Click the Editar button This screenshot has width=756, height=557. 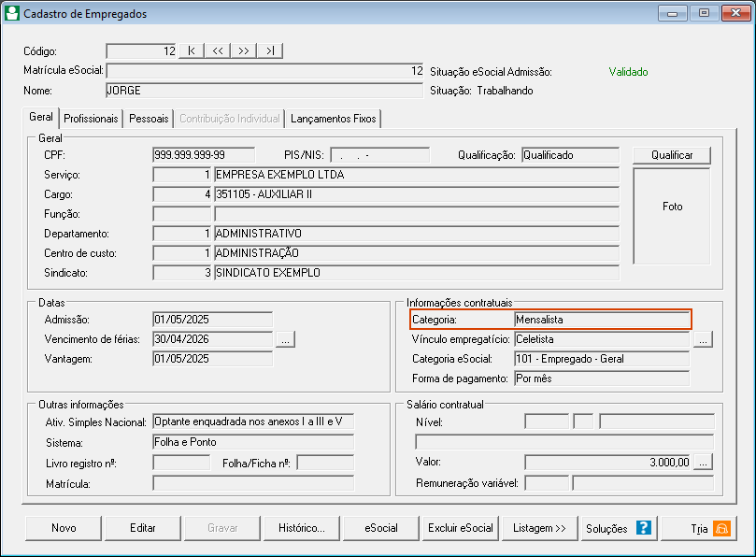click(x=143, y=528)
